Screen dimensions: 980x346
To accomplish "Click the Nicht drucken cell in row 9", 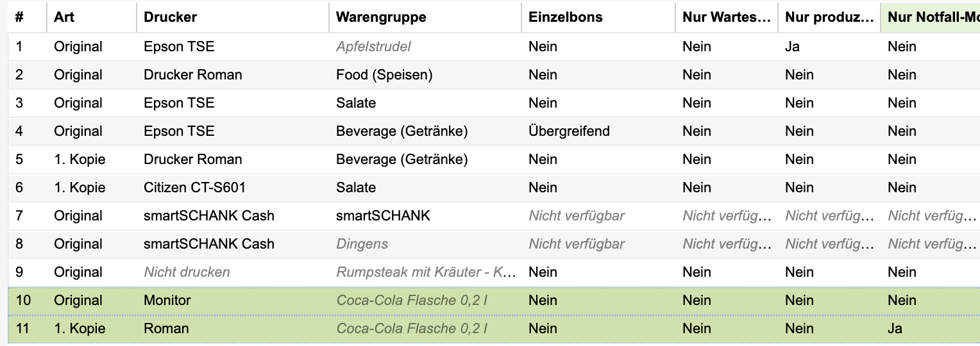I will coord(187,272).
